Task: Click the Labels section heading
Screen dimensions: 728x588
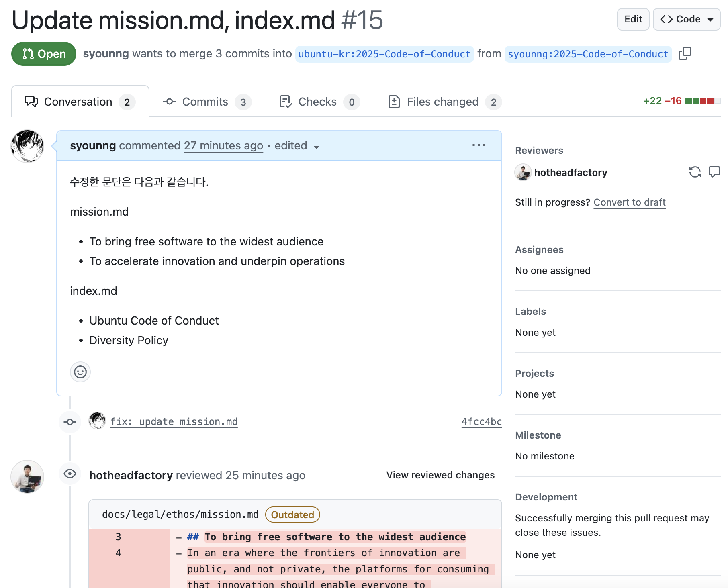Action: (530, 312)
